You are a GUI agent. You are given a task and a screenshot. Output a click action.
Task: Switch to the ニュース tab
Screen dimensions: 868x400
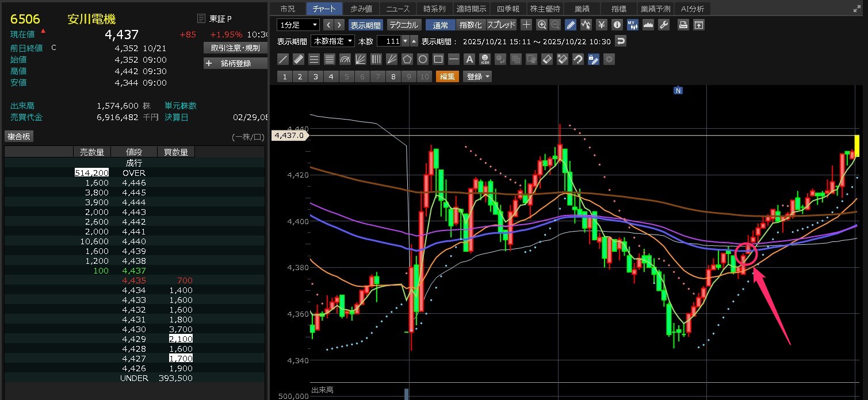click(x=398, y=9)
